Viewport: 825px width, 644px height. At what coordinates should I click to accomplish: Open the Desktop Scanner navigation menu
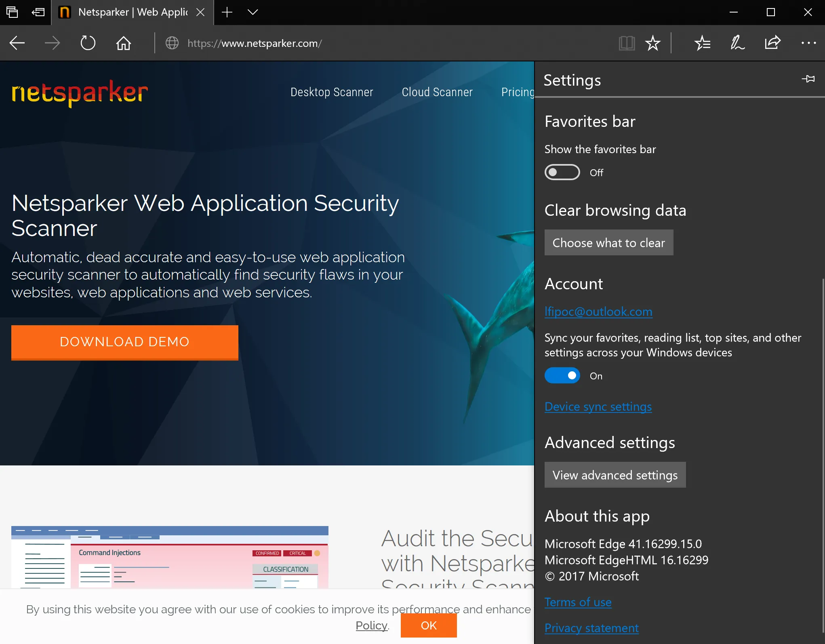coord(331,92)
